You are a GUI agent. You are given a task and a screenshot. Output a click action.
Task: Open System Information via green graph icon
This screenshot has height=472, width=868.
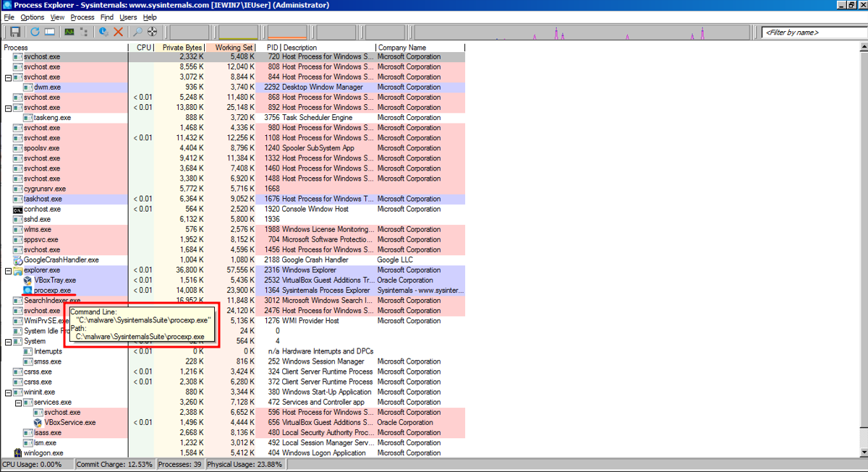(x=69, y=32)
